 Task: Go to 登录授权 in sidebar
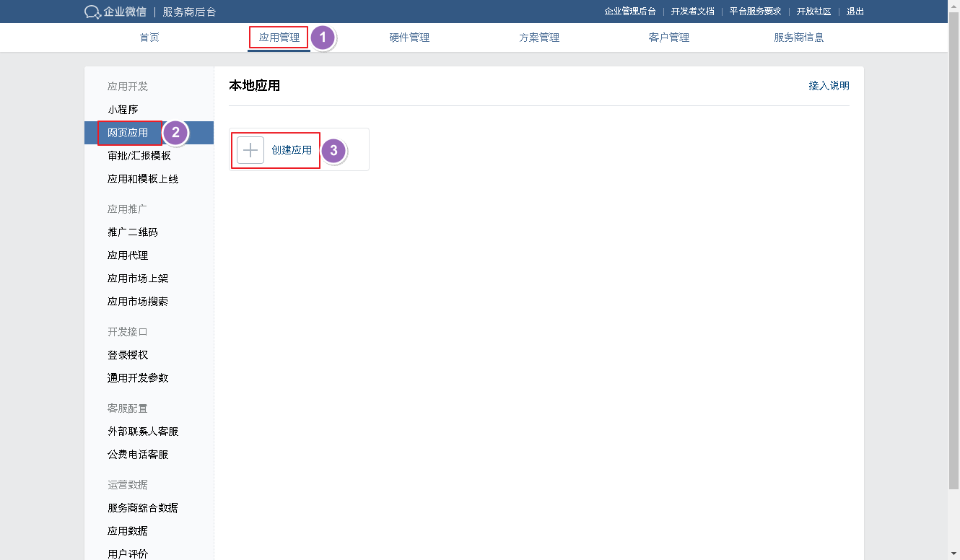pyautogui.click(x=128, y=355)
